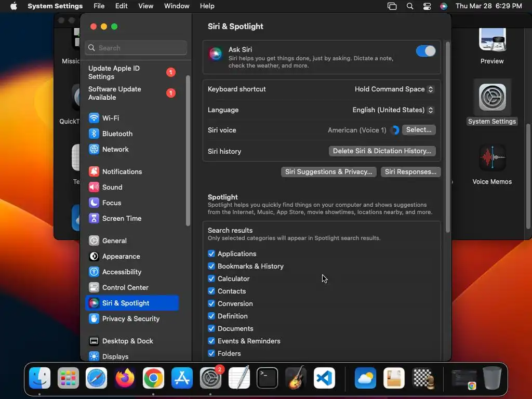Open Control Center in menu bar
Viewport: 532px width, 399px height.
pyautogui.click(x=427, y=6)
